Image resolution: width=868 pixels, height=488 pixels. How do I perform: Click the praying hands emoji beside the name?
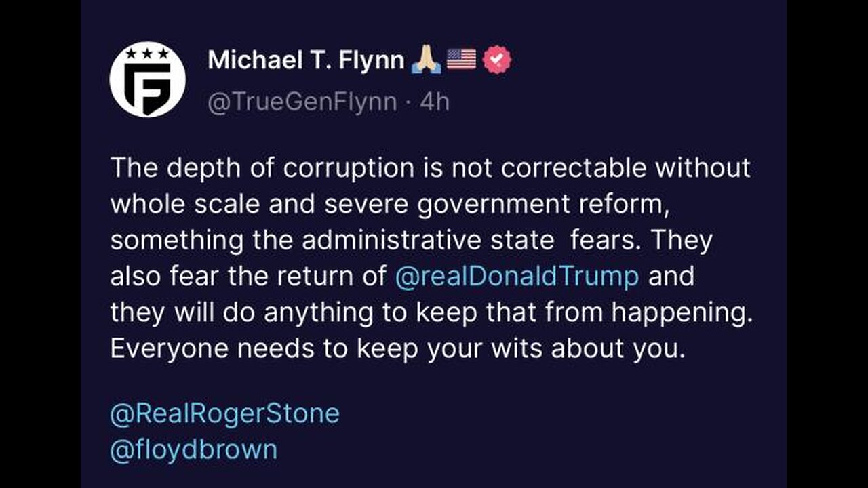(x=427, y=60)
